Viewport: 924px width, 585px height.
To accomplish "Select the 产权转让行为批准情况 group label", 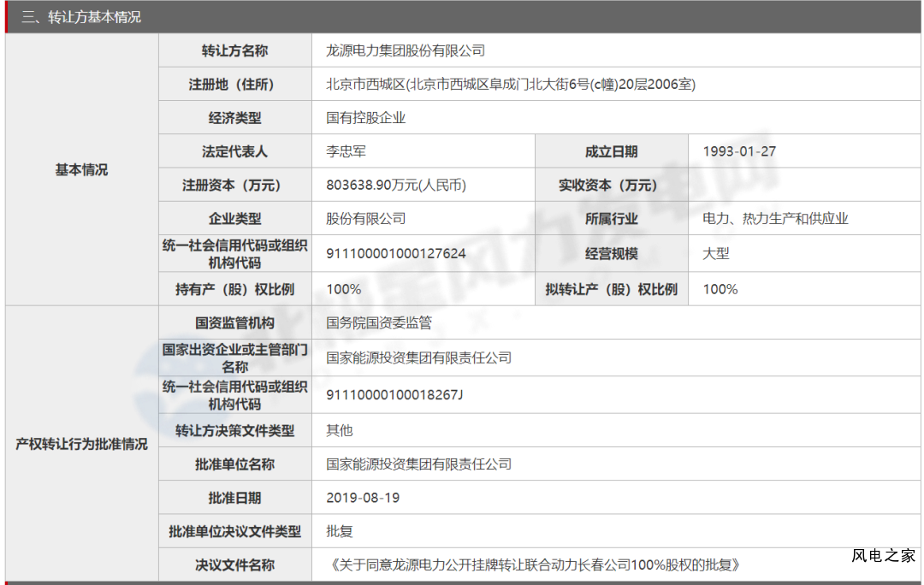I will [x=81, y=444].
